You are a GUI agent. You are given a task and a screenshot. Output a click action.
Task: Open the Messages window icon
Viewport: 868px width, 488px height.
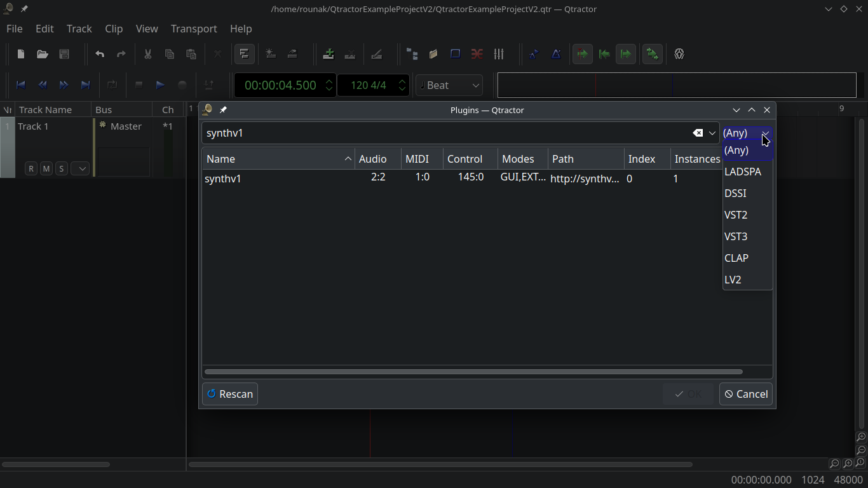(x=455, y=54)
